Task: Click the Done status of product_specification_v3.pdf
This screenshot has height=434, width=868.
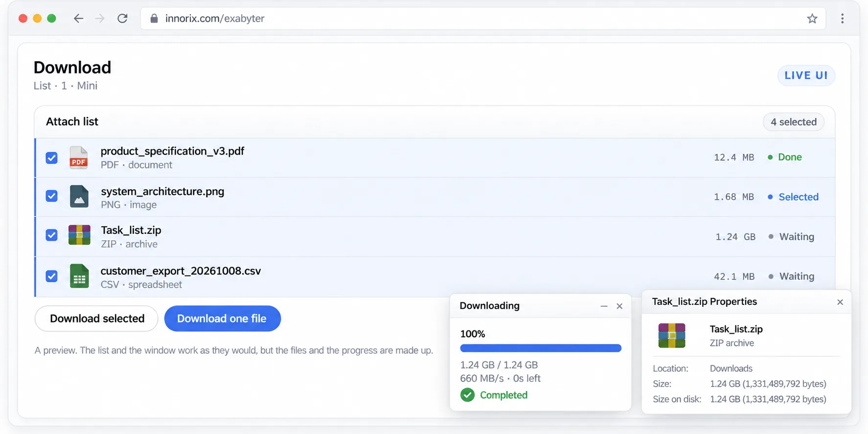Action: tap(785, 157)
